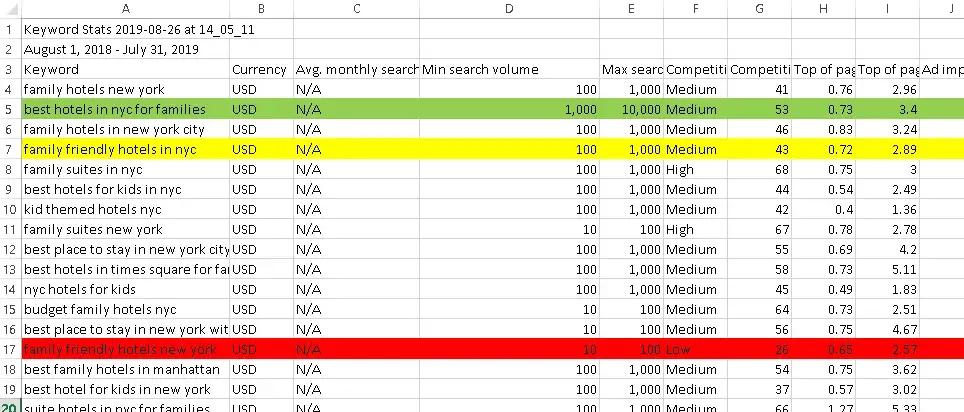This screenshot has width=964, height=412.
Task: Select row 7 header
Action: tap(10, 149)
